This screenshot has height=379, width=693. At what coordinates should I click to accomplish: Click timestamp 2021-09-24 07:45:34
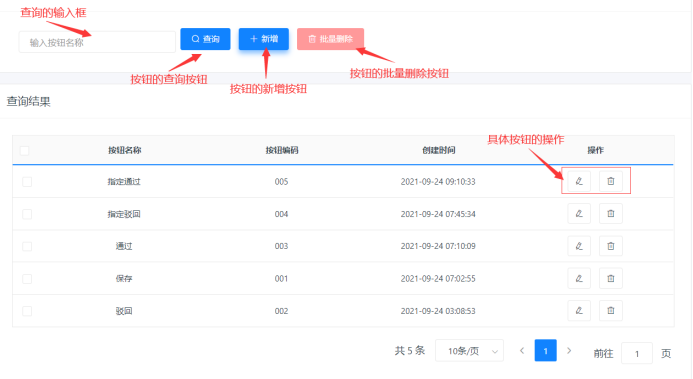pyautogui.click(x=438, y=214)
